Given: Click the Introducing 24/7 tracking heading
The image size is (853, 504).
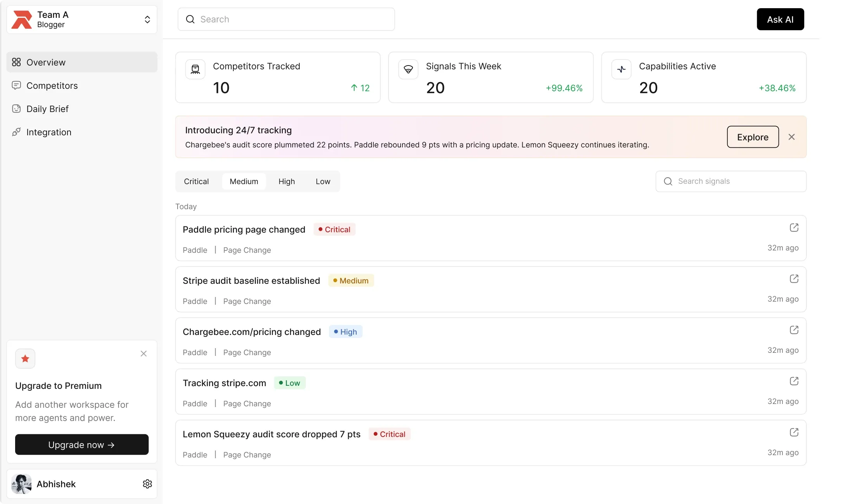Looking at the screenshot, I should [238, 130].
